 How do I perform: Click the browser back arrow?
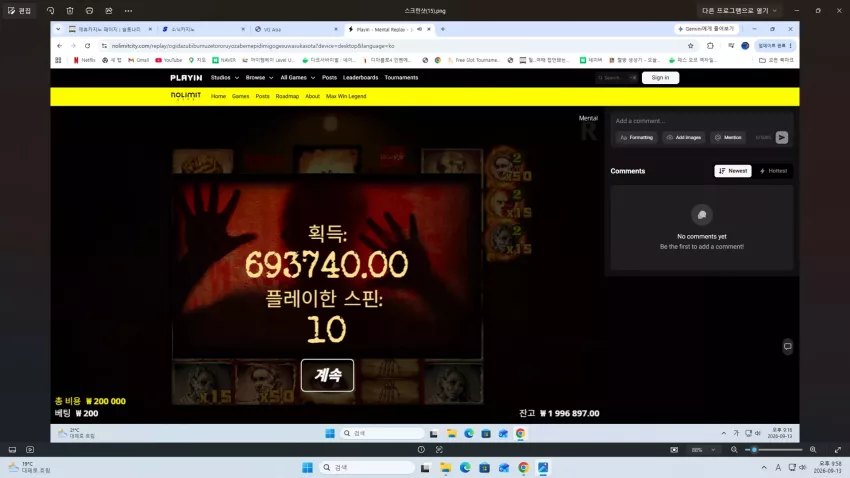[x=59, y=46]
